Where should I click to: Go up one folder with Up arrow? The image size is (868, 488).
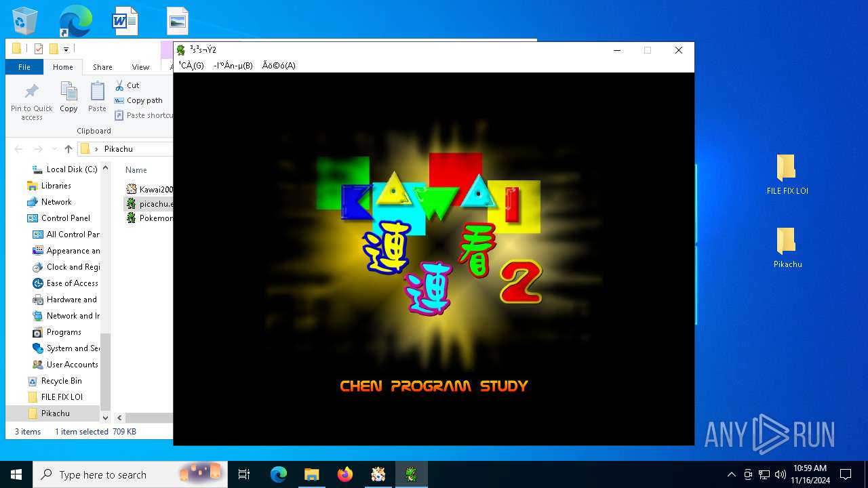(x=68, y=149)
